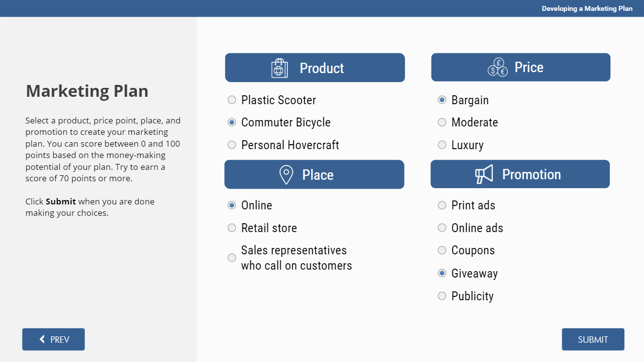Click the Promotion megaphone icon
Viewport: 644px width, 362px height.
(484, 174)
